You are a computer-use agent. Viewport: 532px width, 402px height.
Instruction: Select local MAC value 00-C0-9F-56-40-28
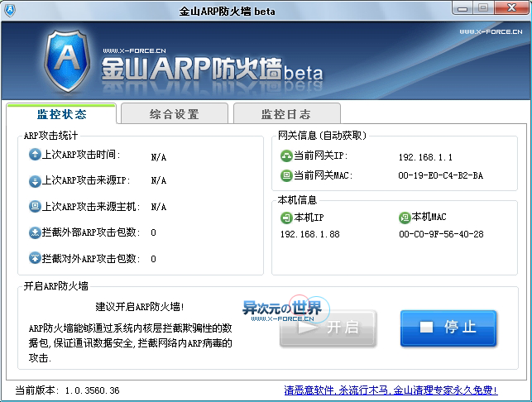coord(441,234)
